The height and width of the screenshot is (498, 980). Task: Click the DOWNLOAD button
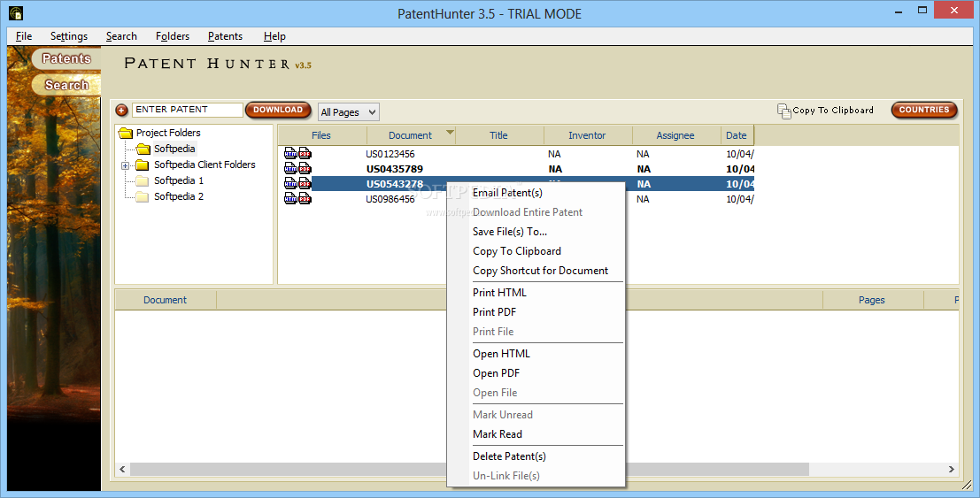click(x=278, y=110)
